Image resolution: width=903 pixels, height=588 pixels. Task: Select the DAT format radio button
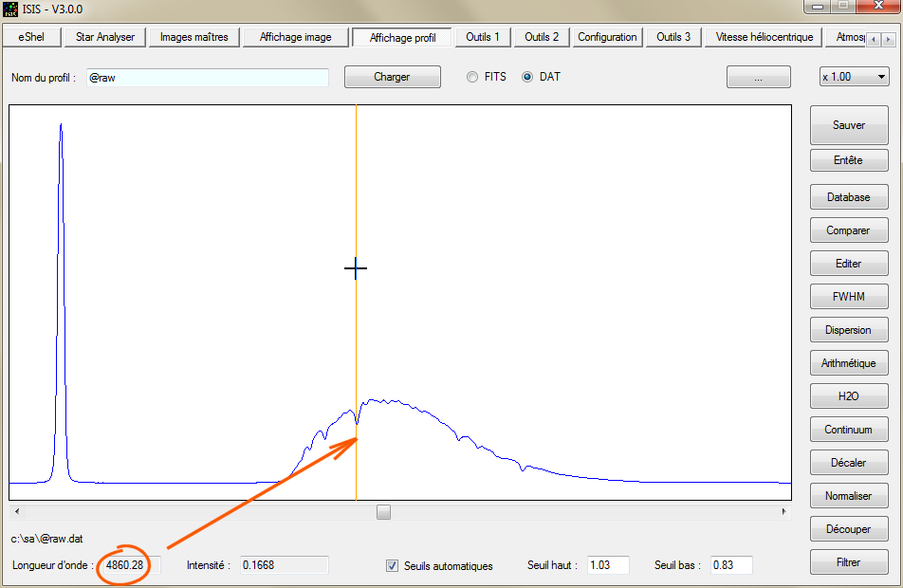(527, 77)
